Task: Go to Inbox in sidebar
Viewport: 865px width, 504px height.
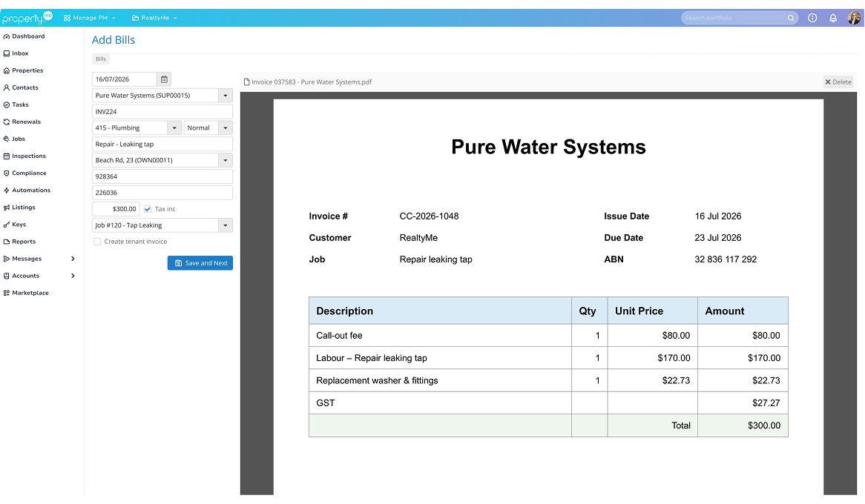Action: pyautogui.click(x=16, y=53)
